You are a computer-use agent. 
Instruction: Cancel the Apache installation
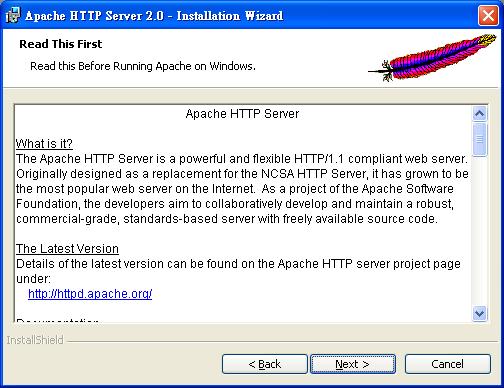(x=447, y=364)
